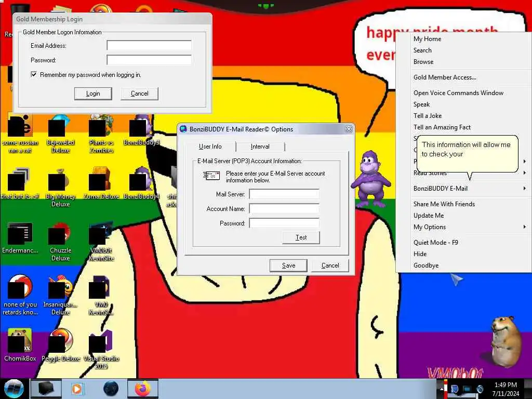The image size is (532, 399).
Task: Open the Endermanc... desktop icon
Action: 20,237
